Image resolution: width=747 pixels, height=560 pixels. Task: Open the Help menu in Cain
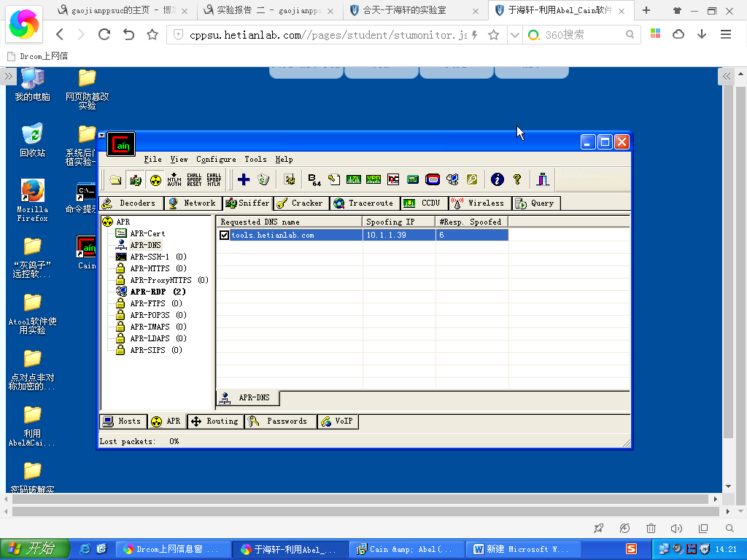(x=284, y=160)
